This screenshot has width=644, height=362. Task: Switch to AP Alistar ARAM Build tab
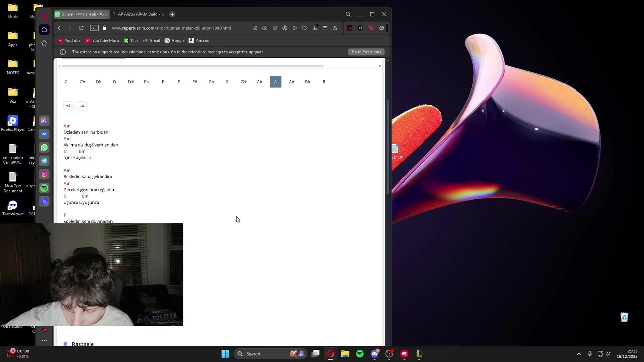(x=138, y=14)
